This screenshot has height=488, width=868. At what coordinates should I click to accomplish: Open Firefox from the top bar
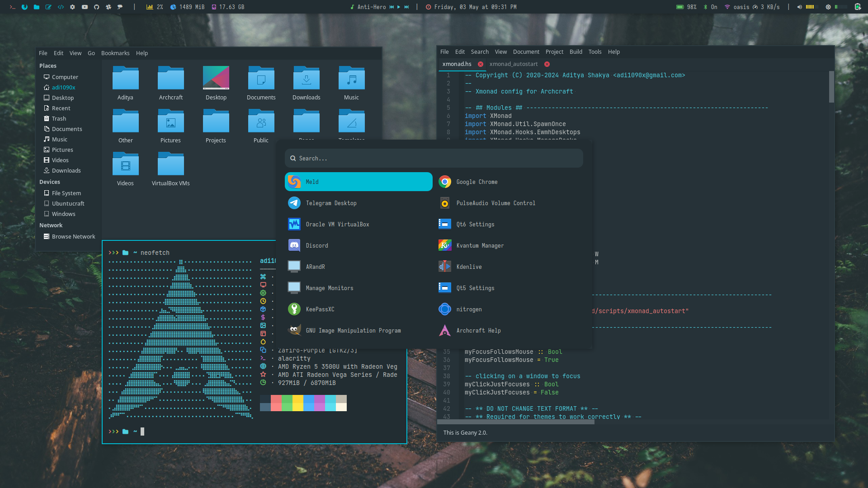coord(24,7)
